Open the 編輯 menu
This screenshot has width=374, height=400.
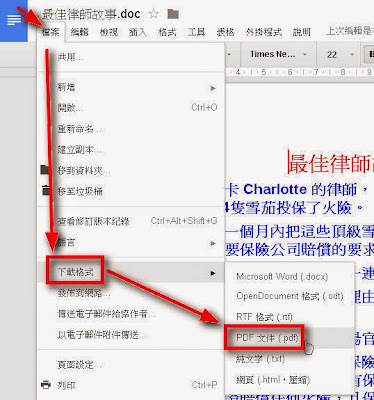tap(80, 32)
